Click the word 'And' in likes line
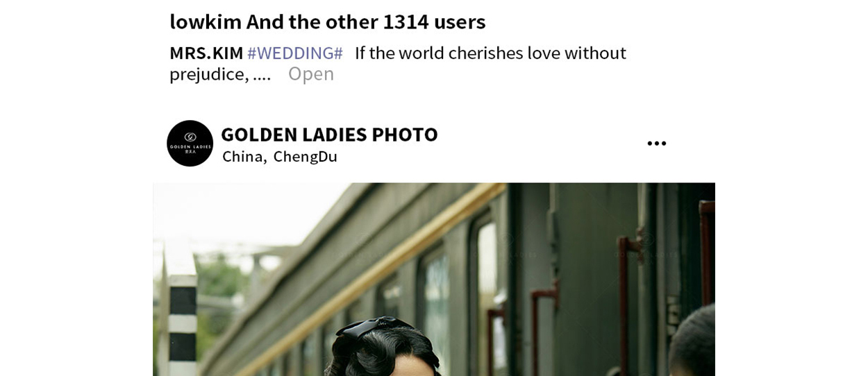868x376 pixels. 265,22
